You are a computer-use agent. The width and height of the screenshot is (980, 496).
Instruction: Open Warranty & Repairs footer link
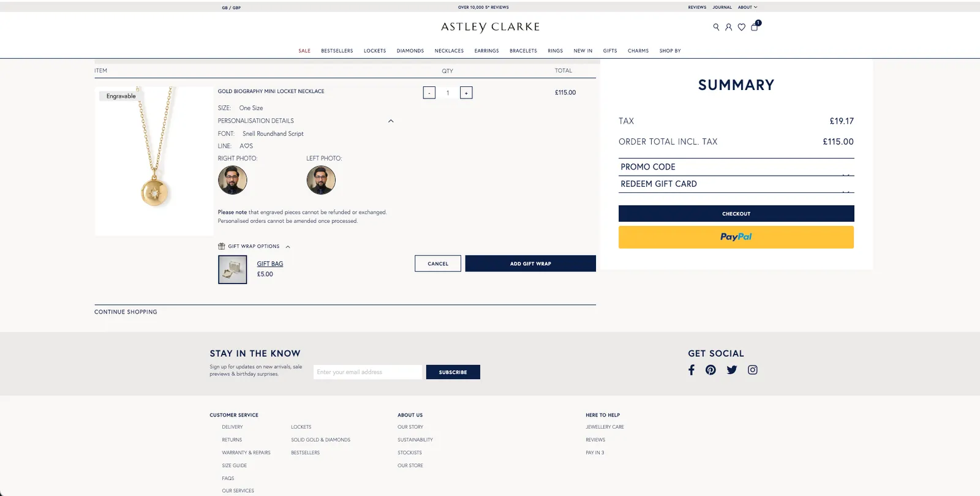[246, 453]
